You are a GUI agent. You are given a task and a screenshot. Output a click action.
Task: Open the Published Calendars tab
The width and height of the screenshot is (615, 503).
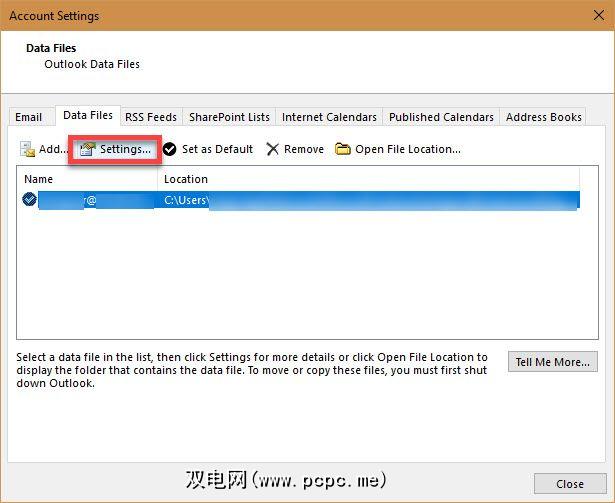441,117
